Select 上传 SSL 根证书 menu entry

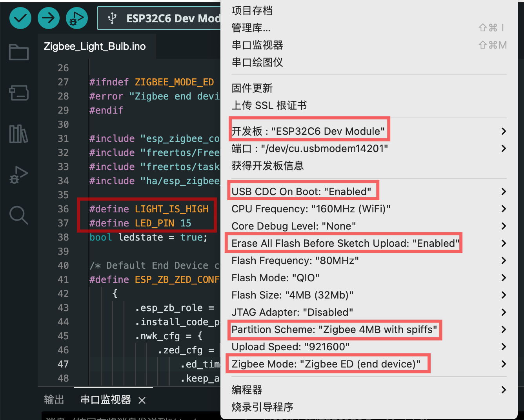tap(369, 105)
